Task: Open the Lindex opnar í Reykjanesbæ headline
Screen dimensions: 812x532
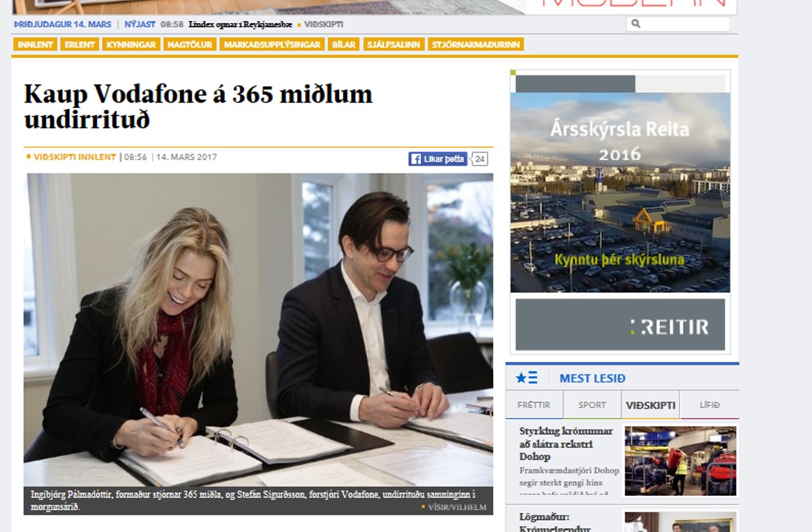Action: point(240,24)
